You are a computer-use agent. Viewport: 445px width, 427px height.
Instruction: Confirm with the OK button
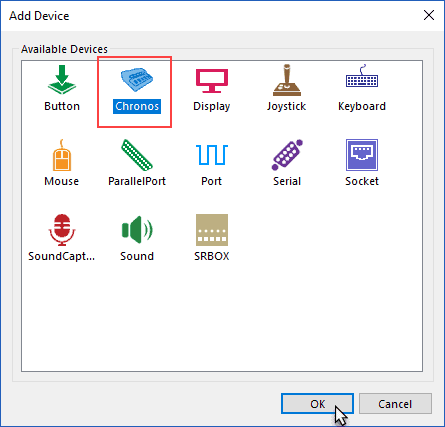click(317, 404)
